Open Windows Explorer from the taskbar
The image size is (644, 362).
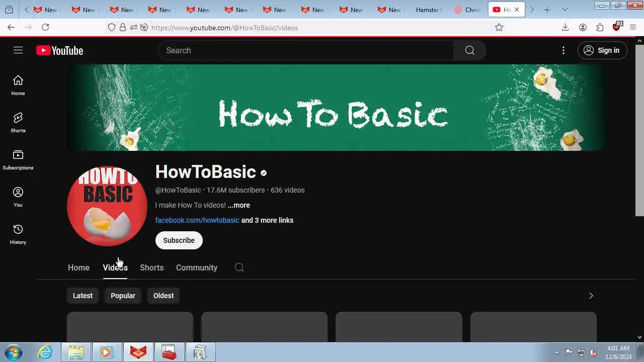click(76, 352)
